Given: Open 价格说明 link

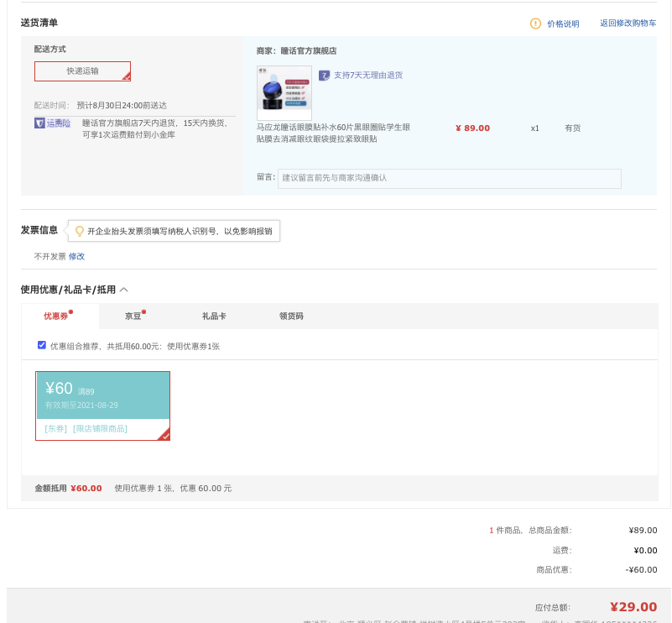Looking at the screenshot, I should 563,24.
